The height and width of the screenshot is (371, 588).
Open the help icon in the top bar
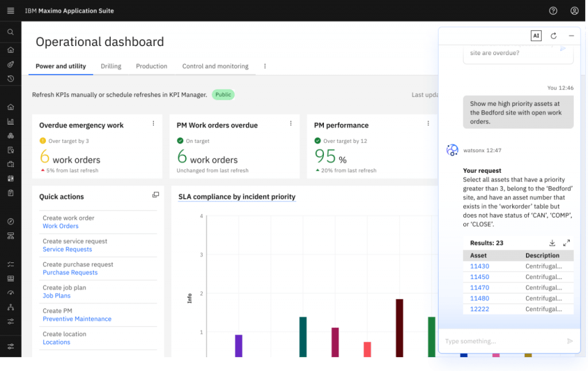click(x=552, y=10)
